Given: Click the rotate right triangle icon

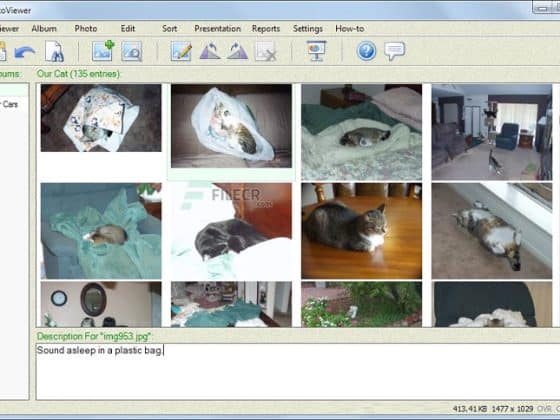Looking at the screenshot, I should [237, 51].
